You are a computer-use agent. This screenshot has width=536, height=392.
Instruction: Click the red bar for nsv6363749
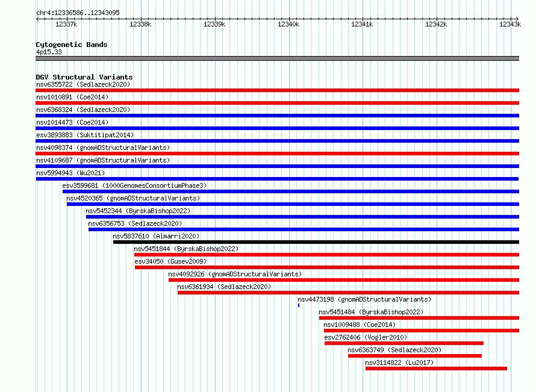click(415, 356)
